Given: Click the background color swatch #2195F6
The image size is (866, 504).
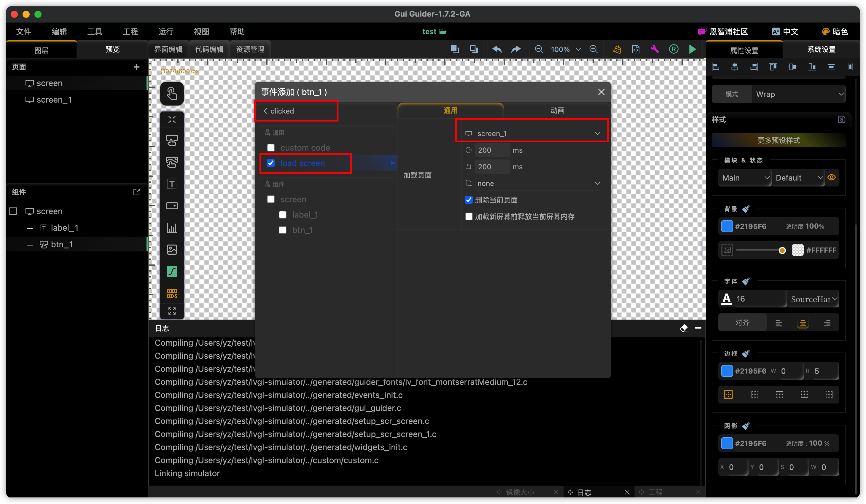Looking at the screenshot, I should pos(727,226).
